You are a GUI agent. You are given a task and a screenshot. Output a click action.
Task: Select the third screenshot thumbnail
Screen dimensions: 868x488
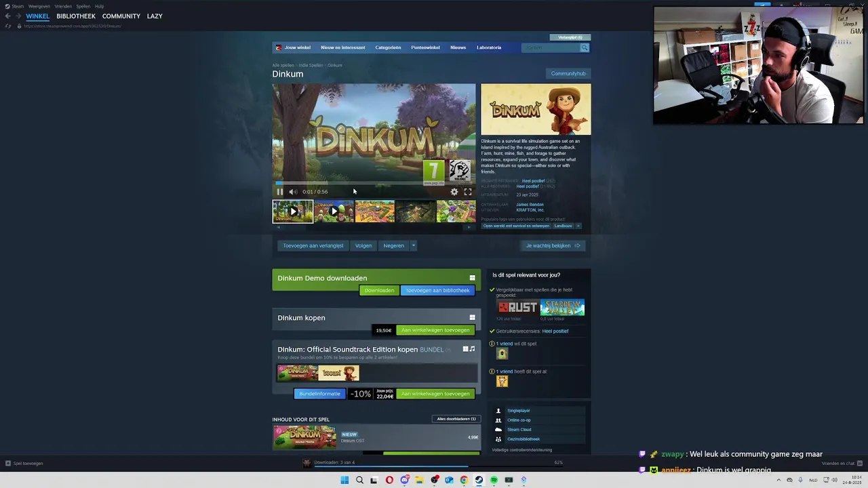(374, 211)
